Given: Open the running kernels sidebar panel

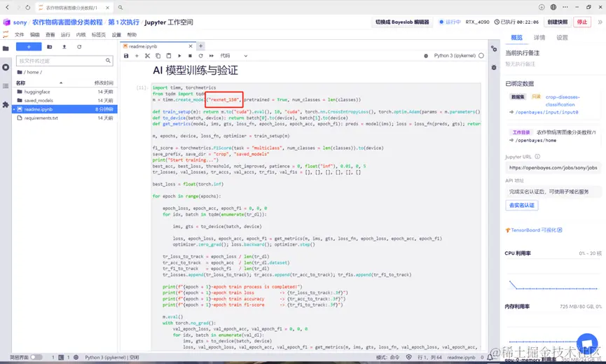Looking at the screenshot, I should (6, 67).
